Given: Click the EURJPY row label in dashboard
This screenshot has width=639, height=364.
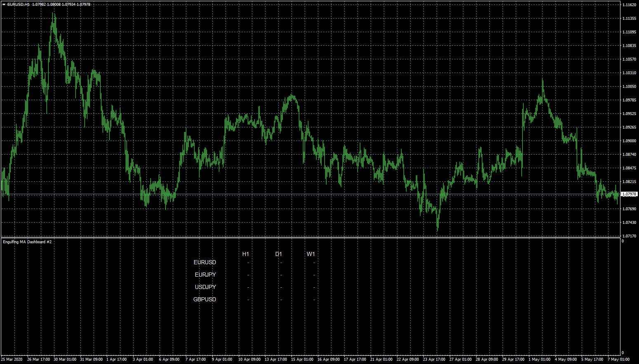Looking at the screenshot, I should 205,275.
